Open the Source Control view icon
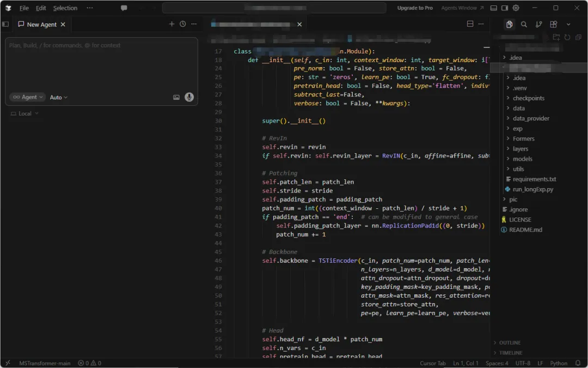588x368 pixels. 538,24
